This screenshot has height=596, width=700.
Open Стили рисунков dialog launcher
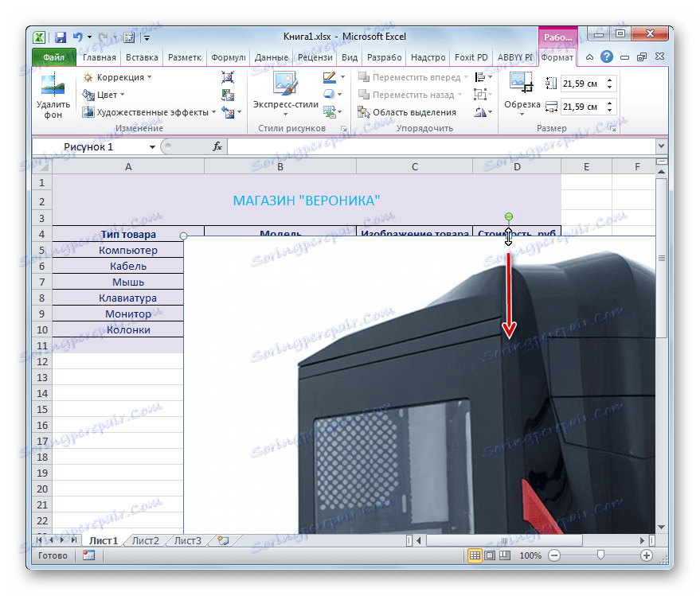pyautogui.click(x=344, y=128)
